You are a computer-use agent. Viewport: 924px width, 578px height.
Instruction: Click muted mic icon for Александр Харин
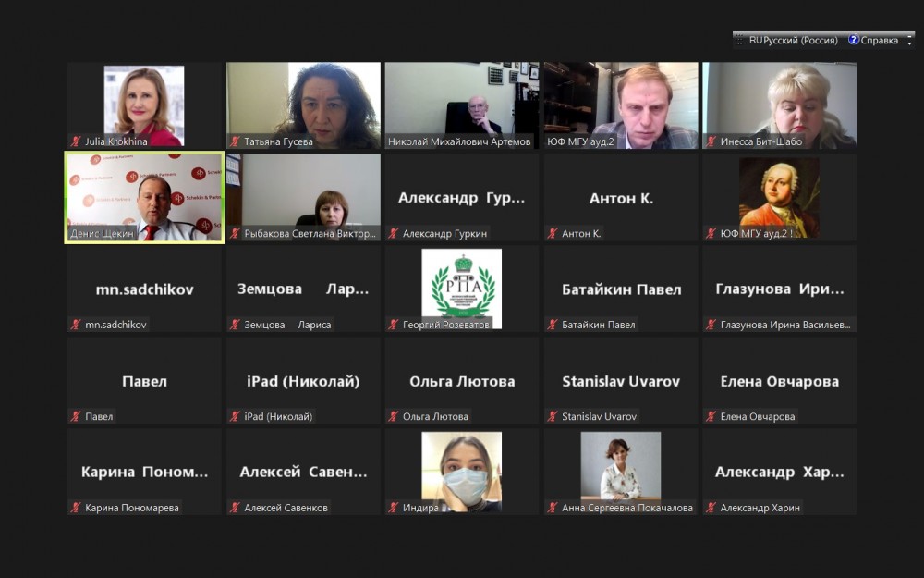point(711,507)
